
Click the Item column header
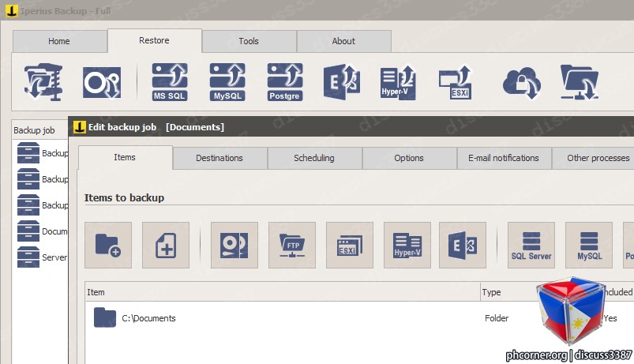pyautogui.click(x=283, y=292)
